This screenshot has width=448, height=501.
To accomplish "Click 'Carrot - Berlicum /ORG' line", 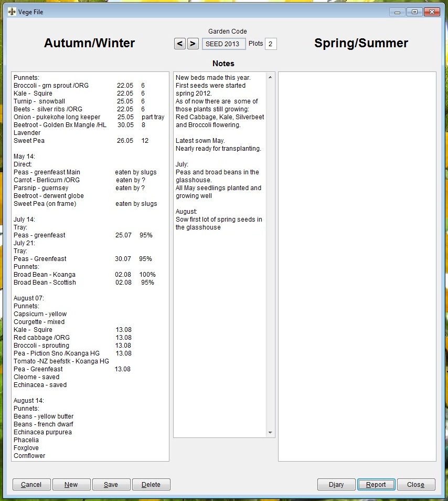I will [47, 180].
